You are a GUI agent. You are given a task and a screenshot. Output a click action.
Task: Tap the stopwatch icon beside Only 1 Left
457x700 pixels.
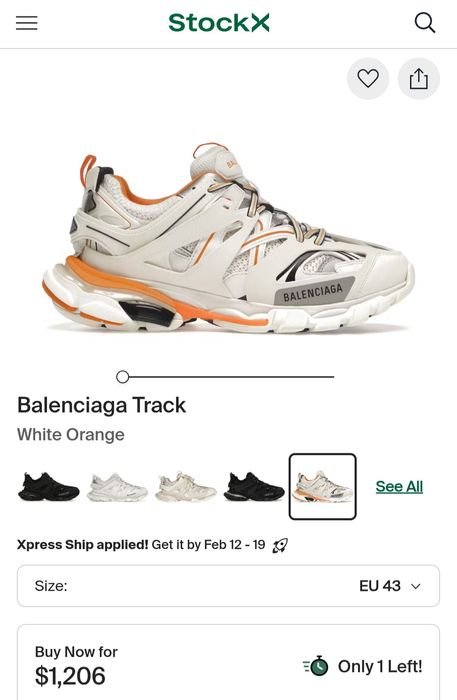pos(316,666)
